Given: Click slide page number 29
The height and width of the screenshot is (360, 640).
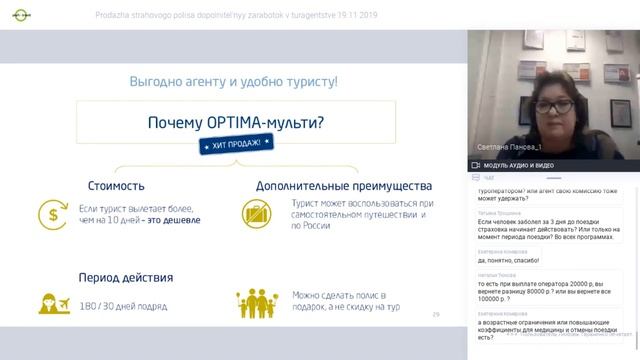Looking at the screenshot, I should pos(436,314).
